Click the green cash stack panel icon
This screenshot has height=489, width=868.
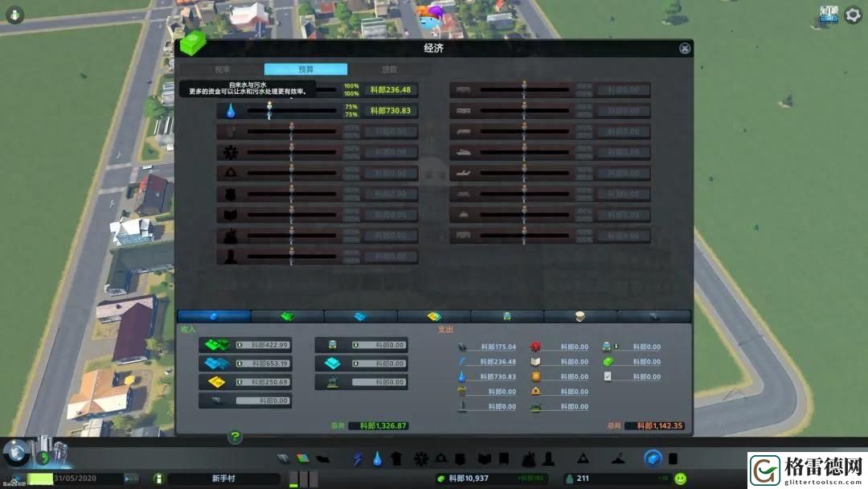(x=193, y=43)
